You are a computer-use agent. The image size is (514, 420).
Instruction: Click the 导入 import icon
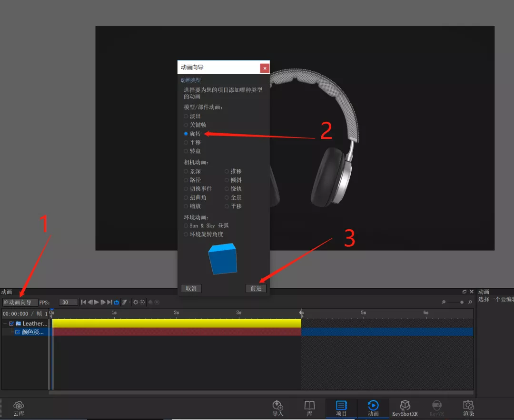coord(277,408)
